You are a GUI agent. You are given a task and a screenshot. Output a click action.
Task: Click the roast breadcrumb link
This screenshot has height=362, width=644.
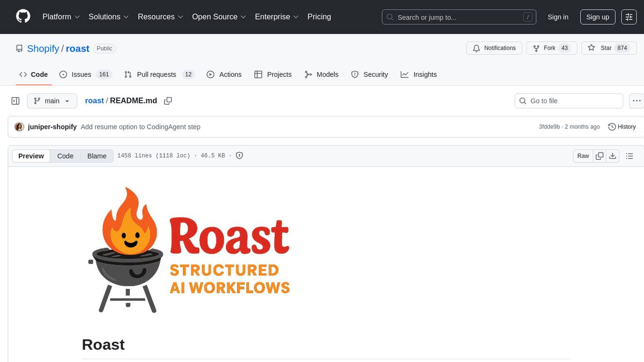click(x=94, y=100)
